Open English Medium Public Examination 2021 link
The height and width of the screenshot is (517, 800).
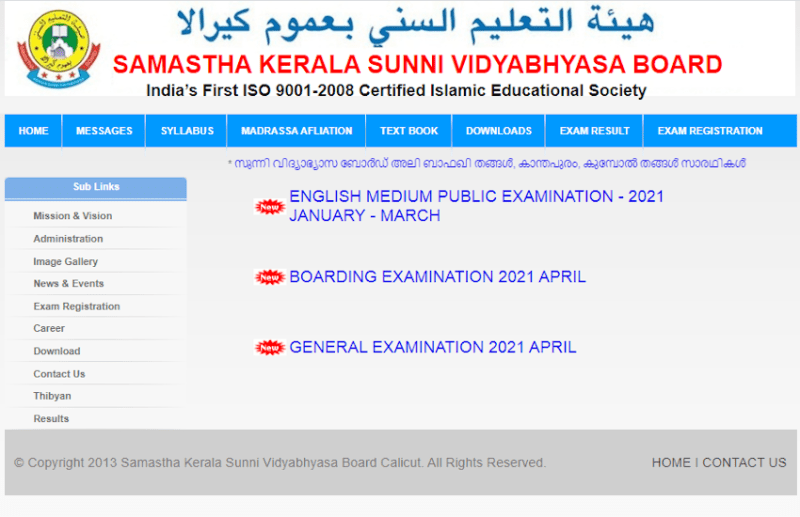coord(476,206)
